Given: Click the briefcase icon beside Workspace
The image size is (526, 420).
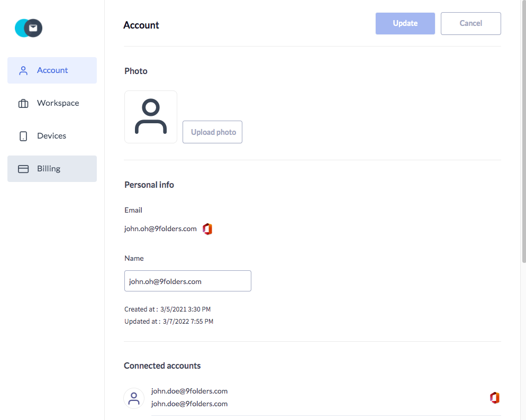Looking at the screenshot, I should tap(23, 103).
